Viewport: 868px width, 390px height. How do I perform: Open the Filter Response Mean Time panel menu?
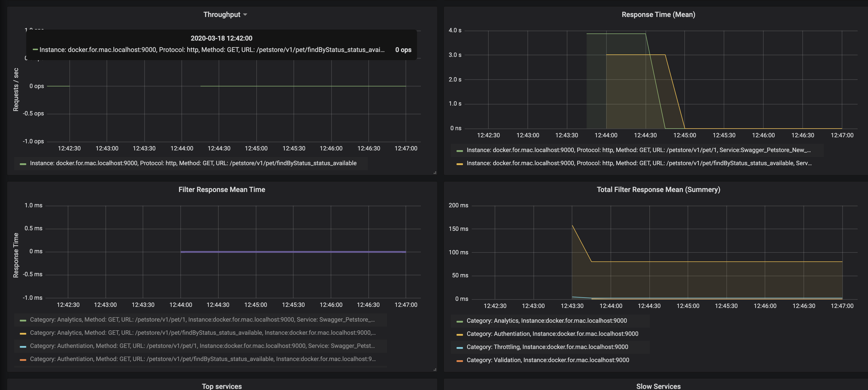click(221, 190)
